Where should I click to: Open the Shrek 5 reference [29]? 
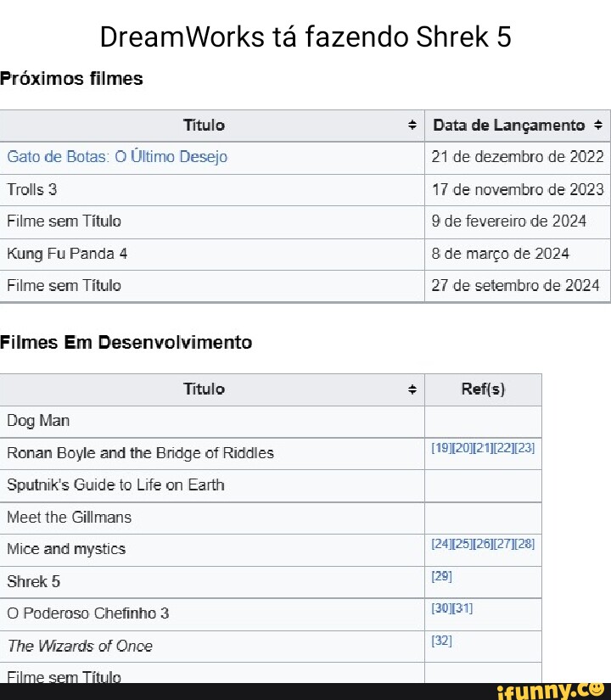[x=441, y=576]
